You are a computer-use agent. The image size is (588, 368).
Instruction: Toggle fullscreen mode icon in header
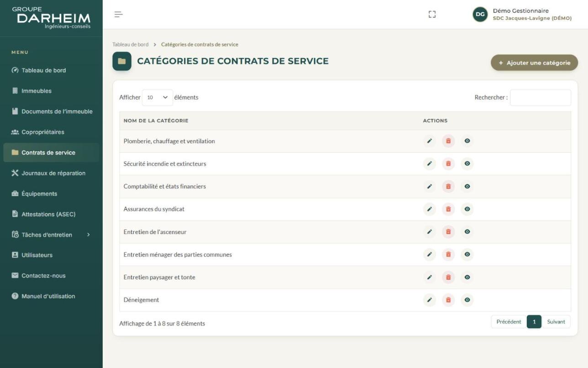click(x=432, y=15)
